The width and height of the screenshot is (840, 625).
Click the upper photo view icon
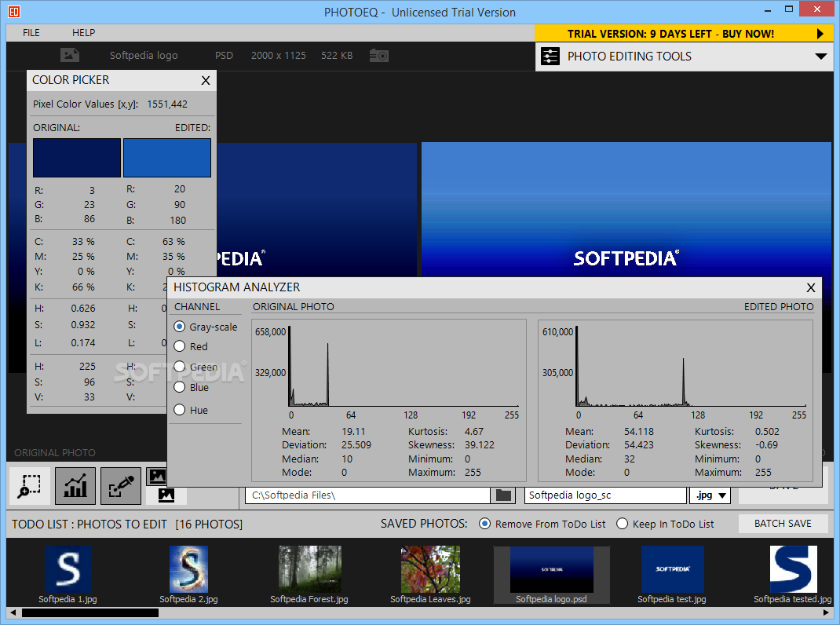point(157,476)
